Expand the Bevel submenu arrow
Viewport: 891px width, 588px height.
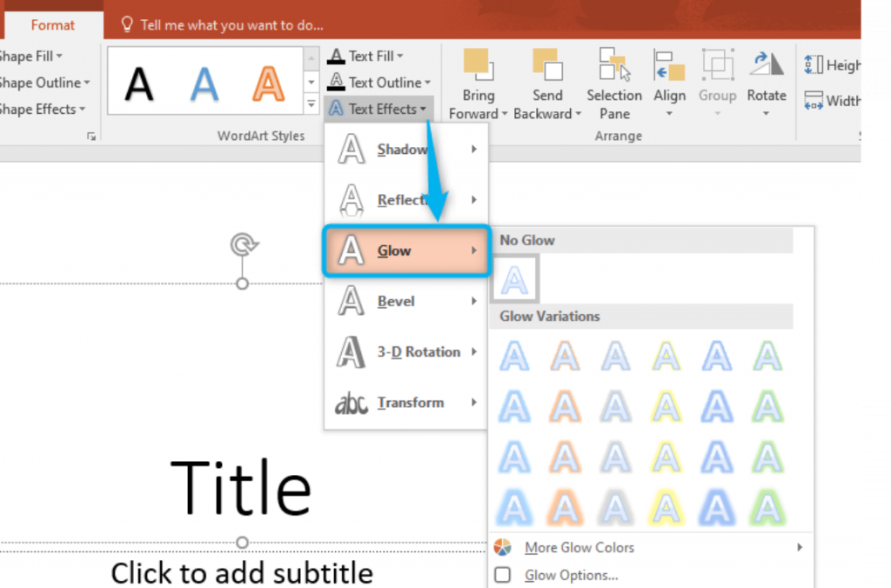click(x=474, y=301)
